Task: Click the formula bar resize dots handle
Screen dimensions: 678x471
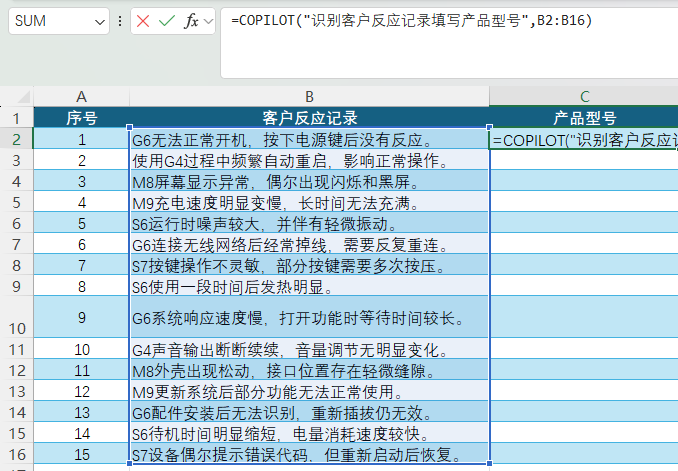Action: click(x=120, y=21)
